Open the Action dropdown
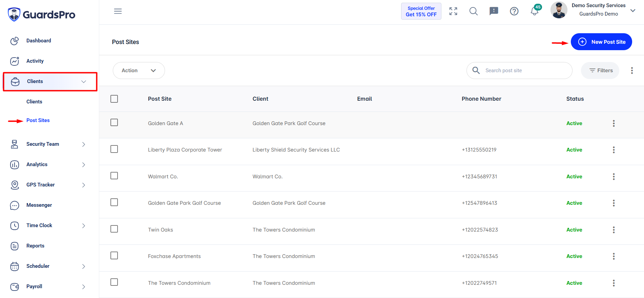The width and height of the screenshot is (644, 298). tap(139, 71)
